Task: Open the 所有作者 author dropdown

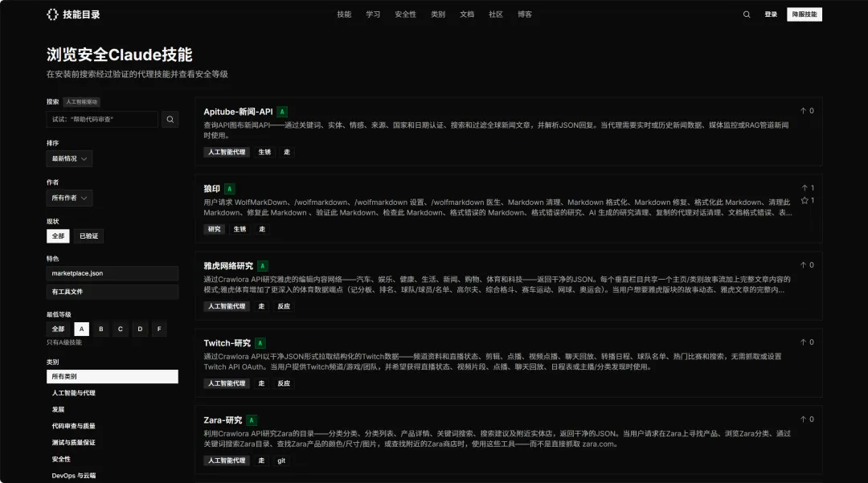Action: click(69, 198)
